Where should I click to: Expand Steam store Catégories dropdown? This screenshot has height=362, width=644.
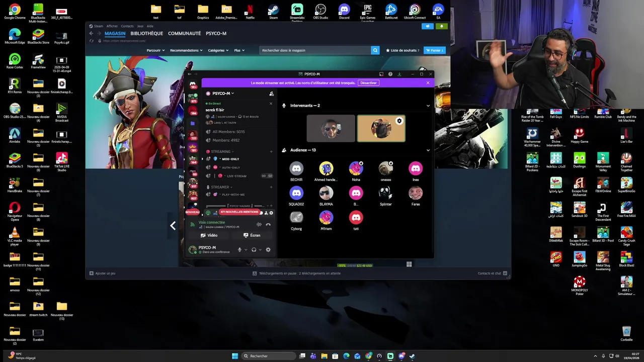218,50
